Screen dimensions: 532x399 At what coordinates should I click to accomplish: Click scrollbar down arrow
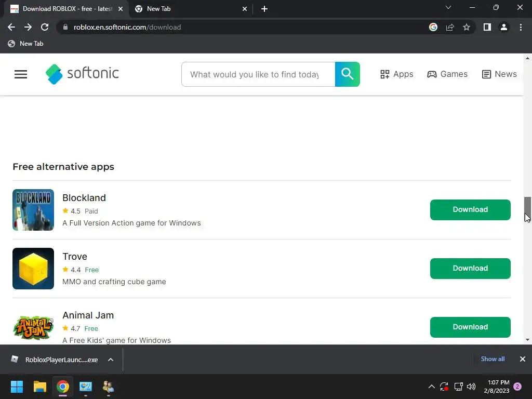click(x=528, y=340)
